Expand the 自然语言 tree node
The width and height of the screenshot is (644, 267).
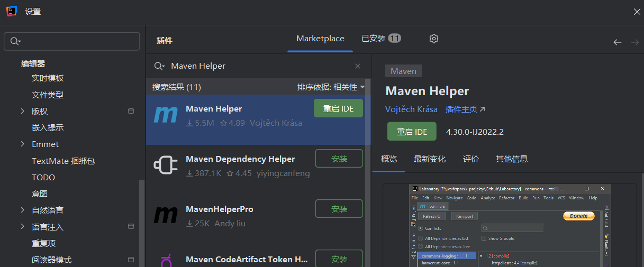pos(22,210)
